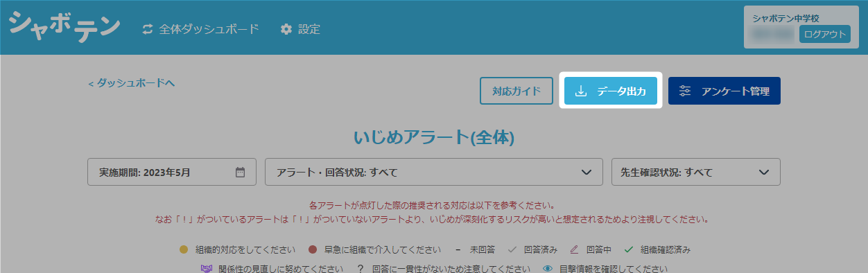This screenshot has width=868, height=273.
Task: Click the red dot for 早急に組織で介入 legend
Action: click(313, 249)
